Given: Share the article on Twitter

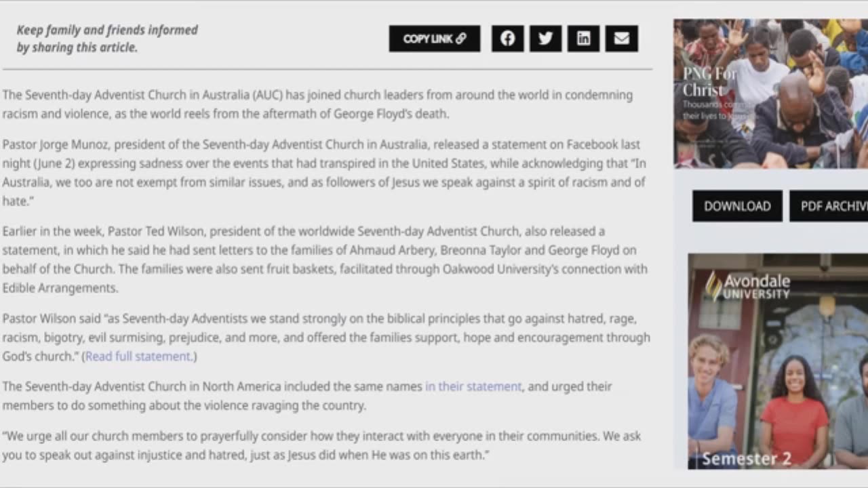Looking at the screenshot, I should tap(545, 39).
